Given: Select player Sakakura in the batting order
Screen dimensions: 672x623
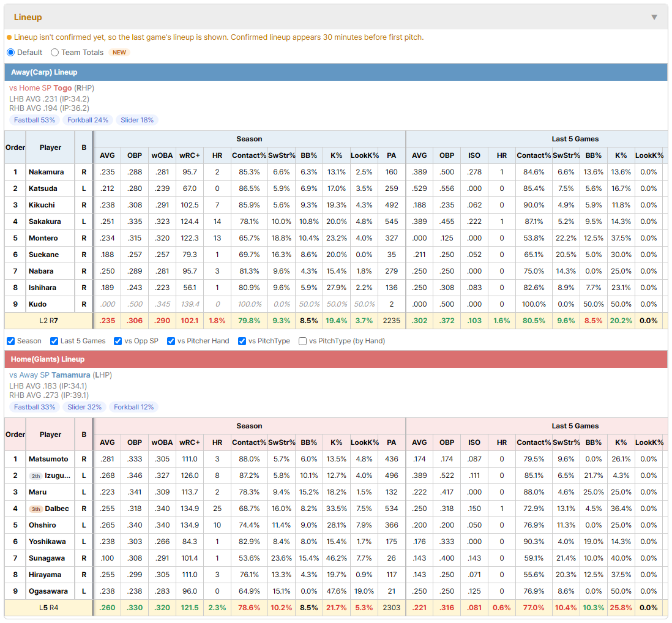Looking at the screenshot, I should pos(45,222).
